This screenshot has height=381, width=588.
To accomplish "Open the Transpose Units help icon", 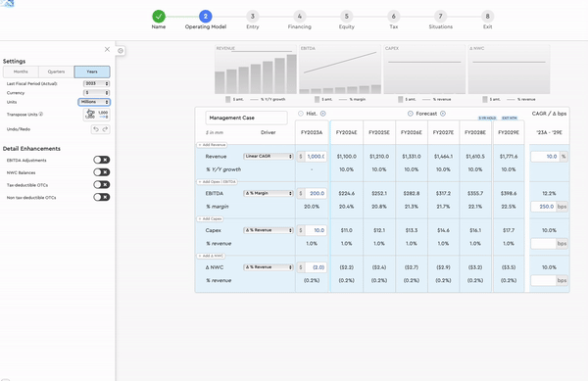I will click(x=41, y=114).
